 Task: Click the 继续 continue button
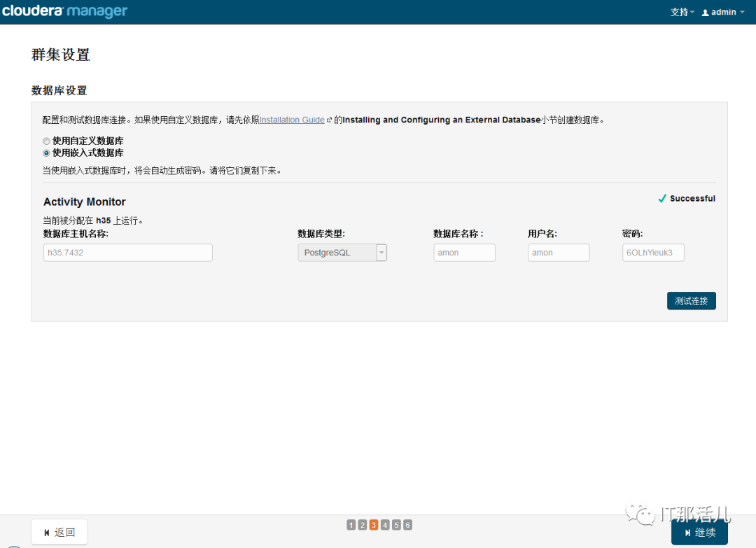tap(699, 532)
